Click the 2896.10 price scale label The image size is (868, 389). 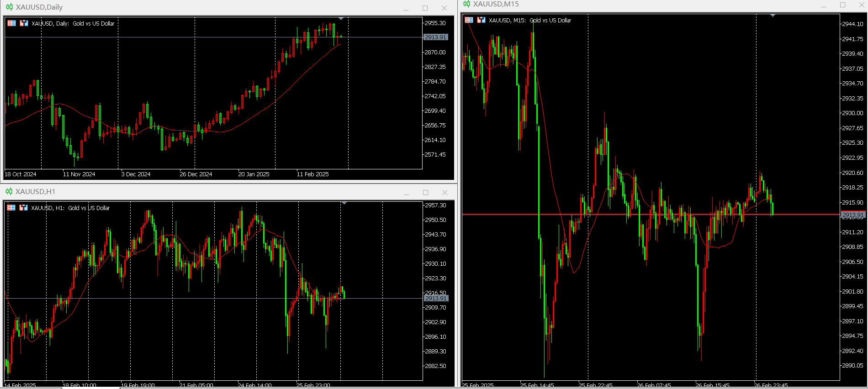(x=435, y=336)
